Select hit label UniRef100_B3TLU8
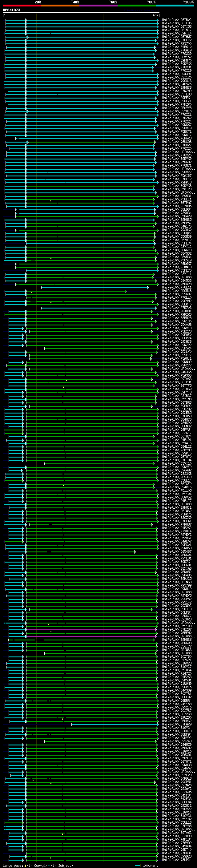Viewport: 197px width, 868px height. pyautogui.click(x=177, y=94)
